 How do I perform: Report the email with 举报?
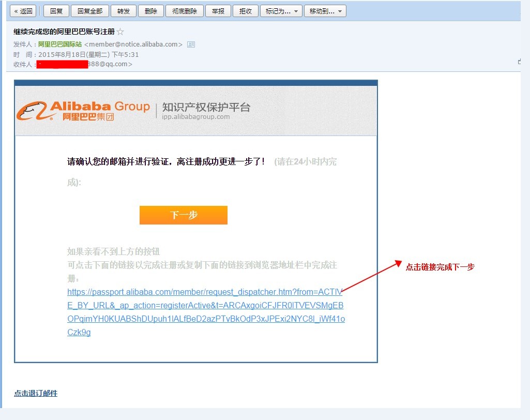[218, 11]
